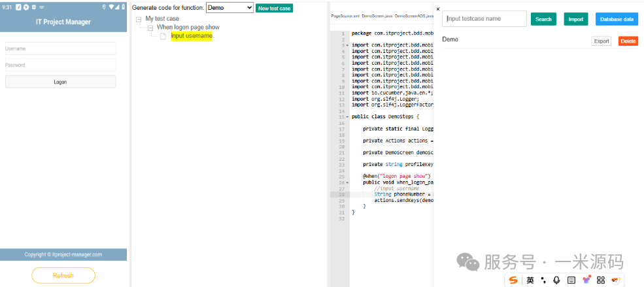Click the import io.cucumber.java.en line
This screenshot has height=287, width=644.
pos(392,93)
